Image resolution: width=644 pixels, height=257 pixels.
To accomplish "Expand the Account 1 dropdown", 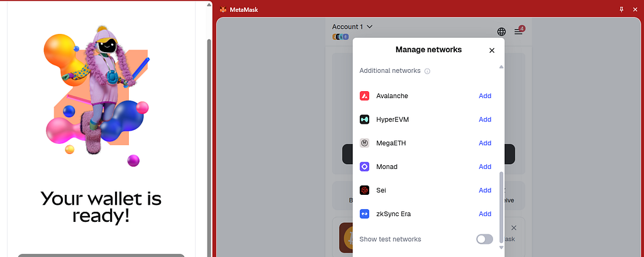I will 352,26.
